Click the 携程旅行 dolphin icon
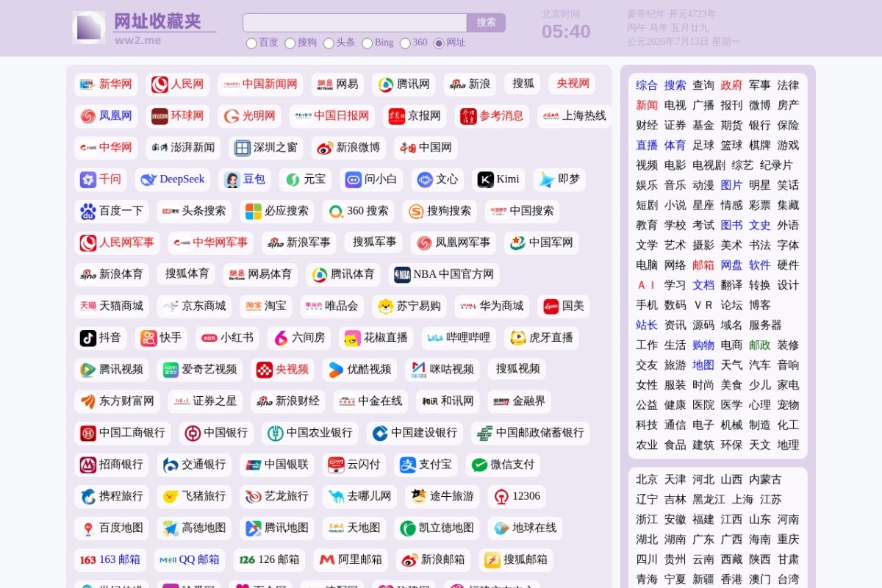Screen dimensions: 882x588 tap(88, 497)
